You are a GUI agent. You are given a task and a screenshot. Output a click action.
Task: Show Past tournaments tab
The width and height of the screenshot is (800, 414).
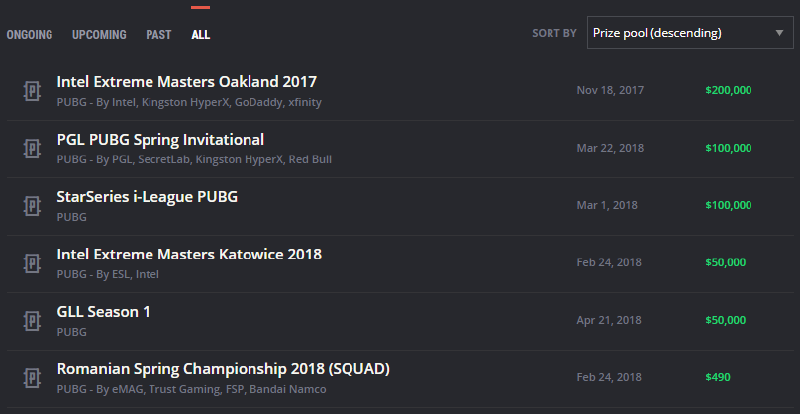coord(158,35)
